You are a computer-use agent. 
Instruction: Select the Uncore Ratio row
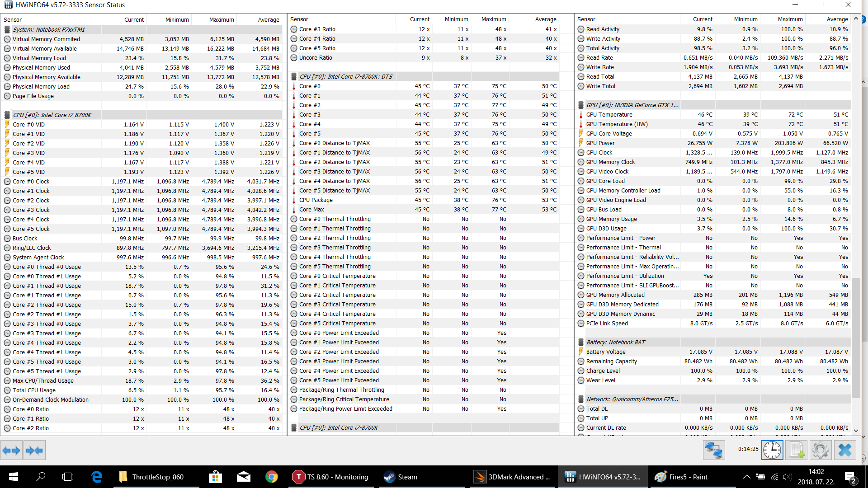[x=424, y=57]
